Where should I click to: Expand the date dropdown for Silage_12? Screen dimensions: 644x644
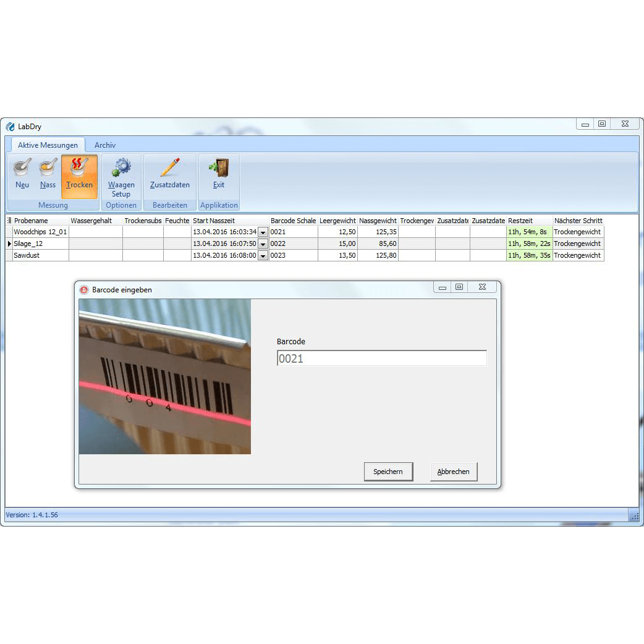point(262,244)
